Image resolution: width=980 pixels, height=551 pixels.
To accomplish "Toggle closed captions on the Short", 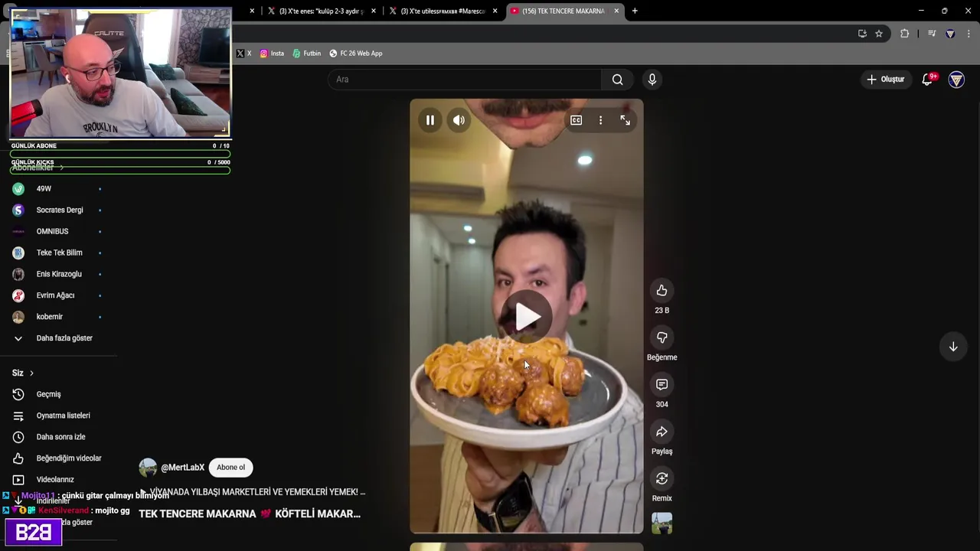I will point(576,120).
